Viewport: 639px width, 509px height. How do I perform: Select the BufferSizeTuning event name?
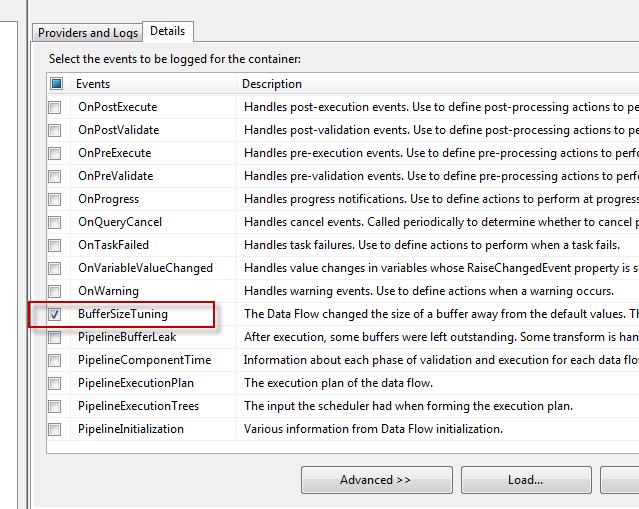coord(123,314)
